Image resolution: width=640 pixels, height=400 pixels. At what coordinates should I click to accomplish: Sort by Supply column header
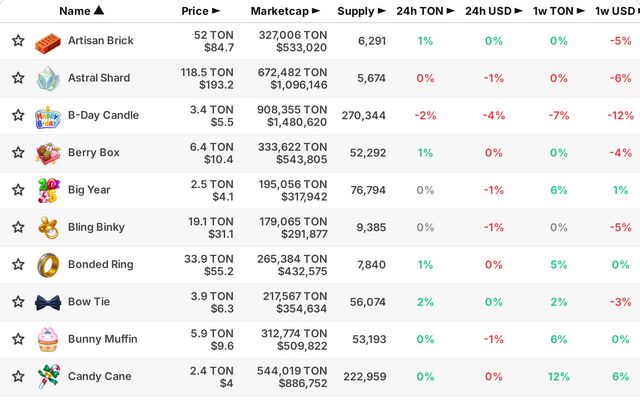361,11
